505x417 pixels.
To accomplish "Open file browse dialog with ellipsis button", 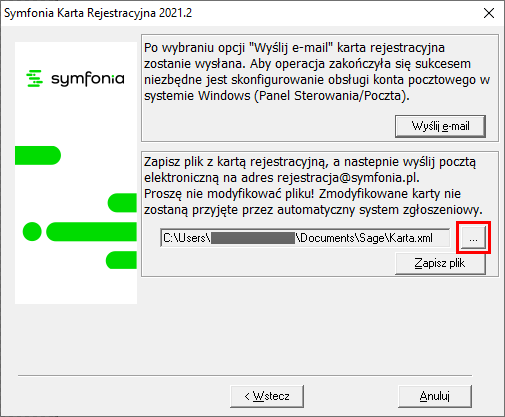I will (473, 238).
